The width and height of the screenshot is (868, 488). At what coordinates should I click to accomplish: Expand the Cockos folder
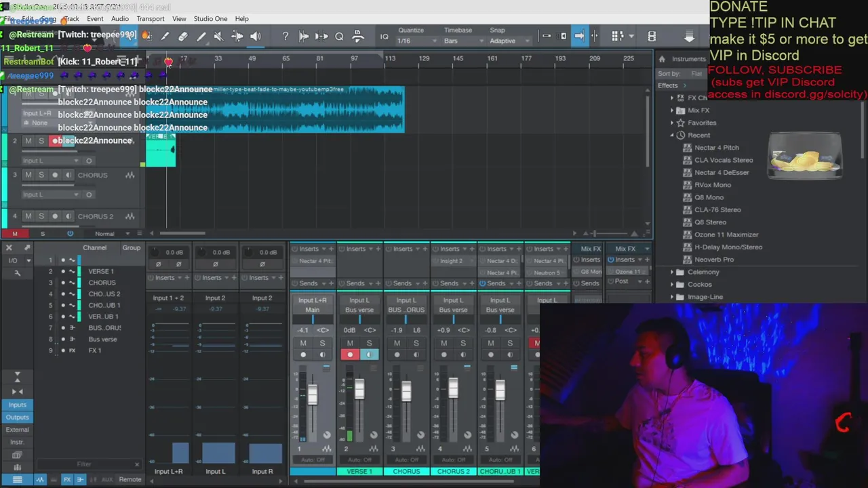click(x=672, y=285)
